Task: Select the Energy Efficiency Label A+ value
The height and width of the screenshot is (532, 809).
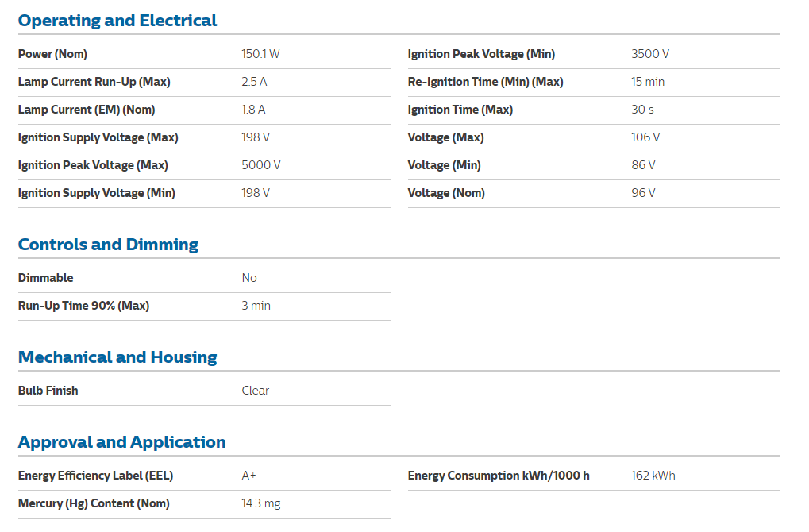Action: click(248, 476)
